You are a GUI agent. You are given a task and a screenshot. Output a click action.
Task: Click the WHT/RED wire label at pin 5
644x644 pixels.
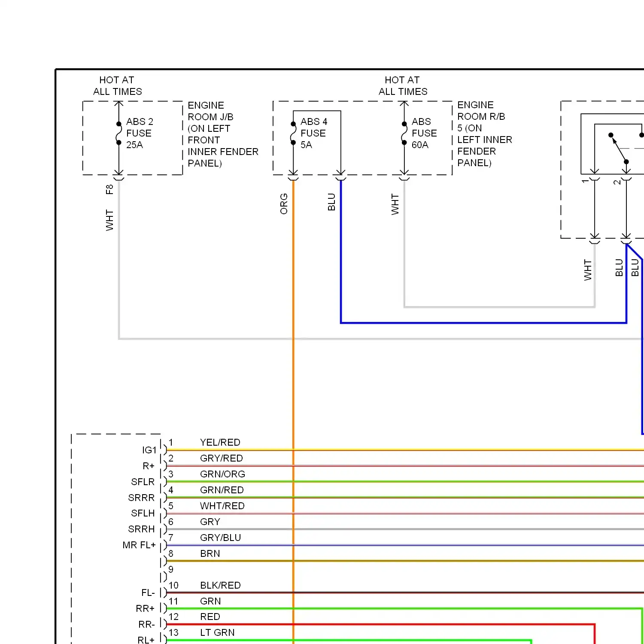[222, 506]
